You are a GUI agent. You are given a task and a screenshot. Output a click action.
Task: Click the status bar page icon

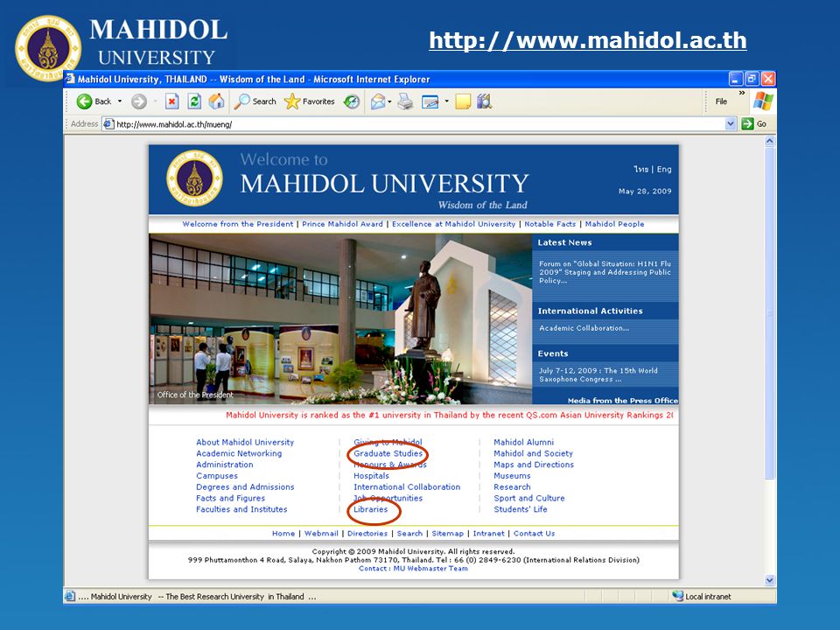tap(70, 596)
